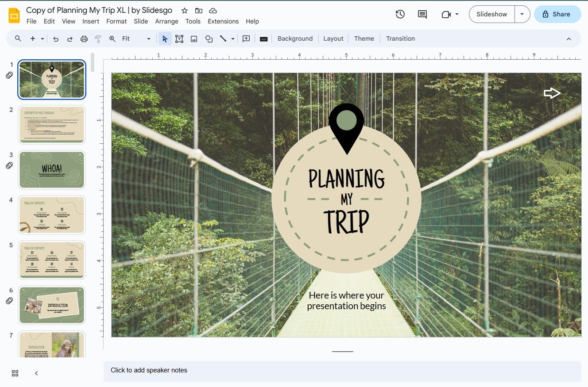Undo the last action
The width and height of the screenshot is (588, 387).
coord(55,38)
